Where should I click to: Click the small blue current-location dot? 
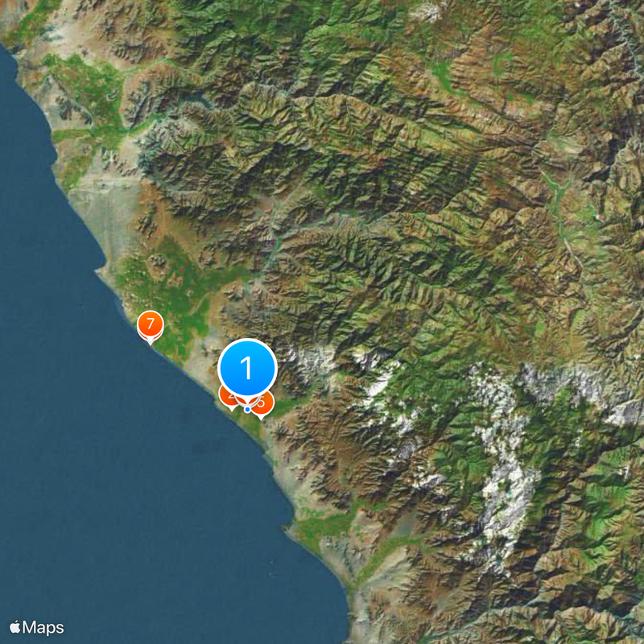click(247, 410)
